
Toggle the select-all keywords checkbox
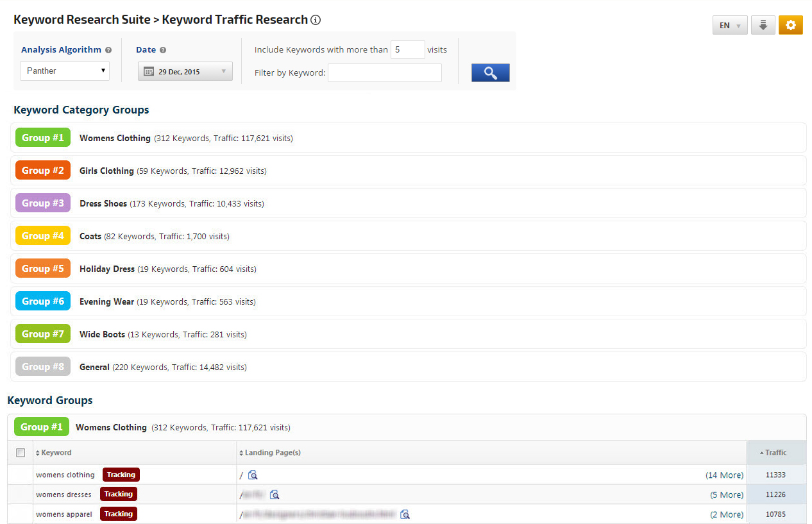coord(21,453)
